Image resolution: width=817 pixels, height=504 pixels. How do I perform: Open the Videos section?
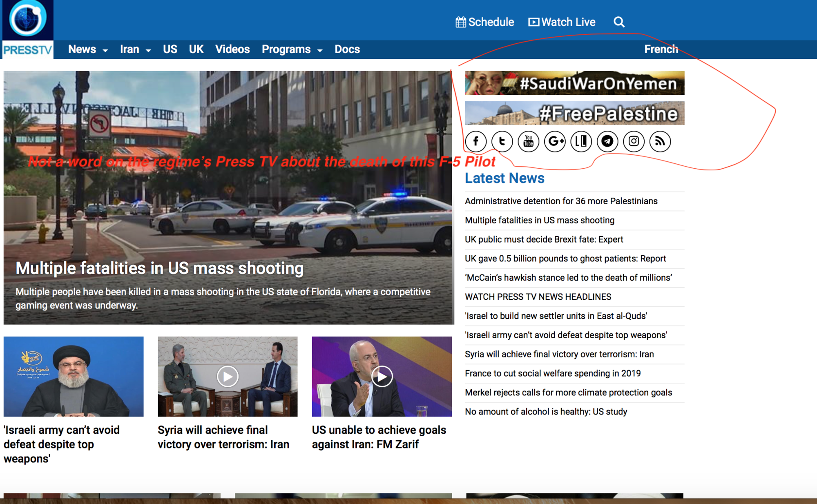tap(232, 49)
